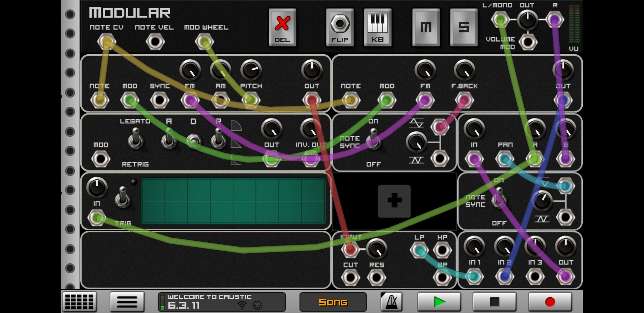Turn the scope IN level knob

click(x=97, y=187)
